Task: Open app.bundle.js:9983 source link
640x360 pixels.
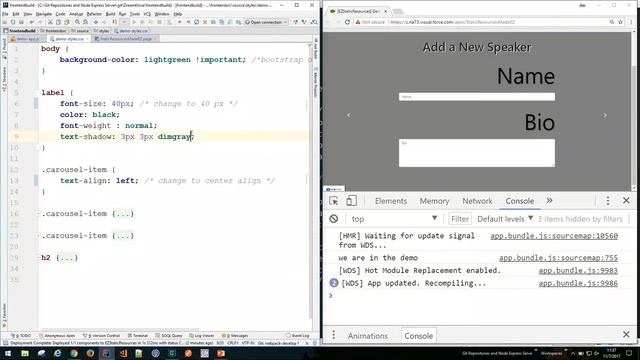Action: pos(578,270)
